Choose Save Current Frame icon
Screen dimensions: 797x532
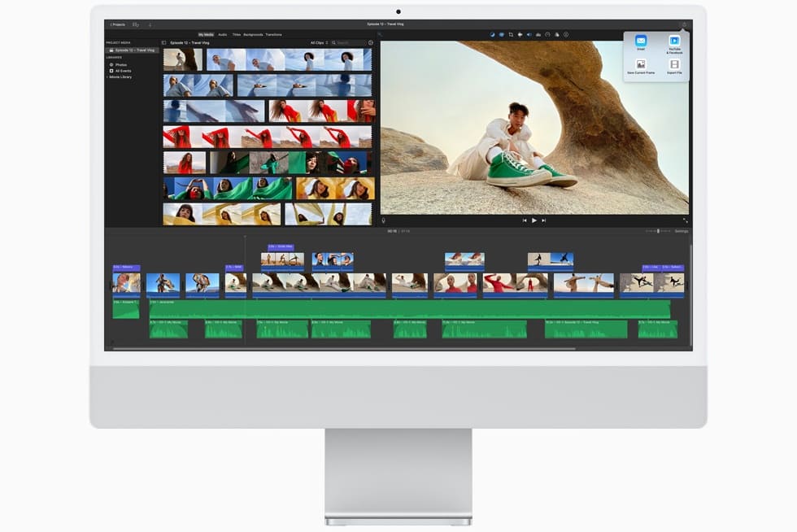[641, 64]
